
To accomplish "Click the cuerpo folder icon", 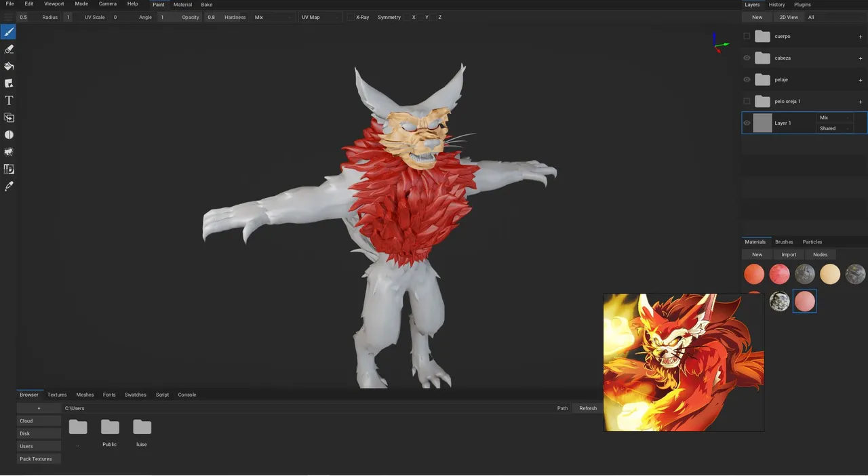I will click(x=762, y=37).
